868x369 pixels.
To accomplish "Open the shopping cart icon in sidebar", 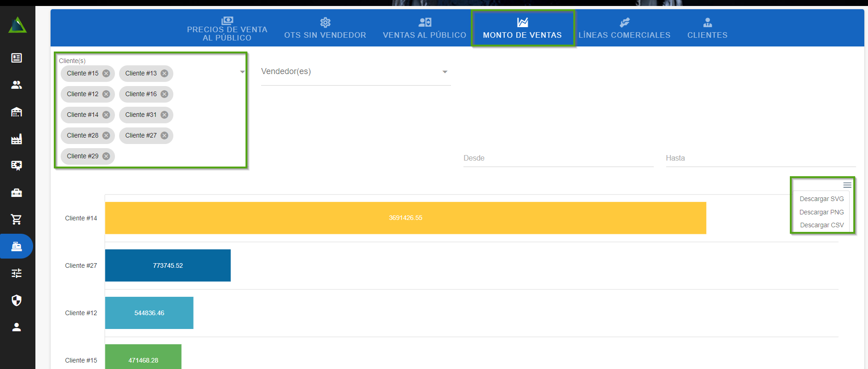I will coord(17,219).
